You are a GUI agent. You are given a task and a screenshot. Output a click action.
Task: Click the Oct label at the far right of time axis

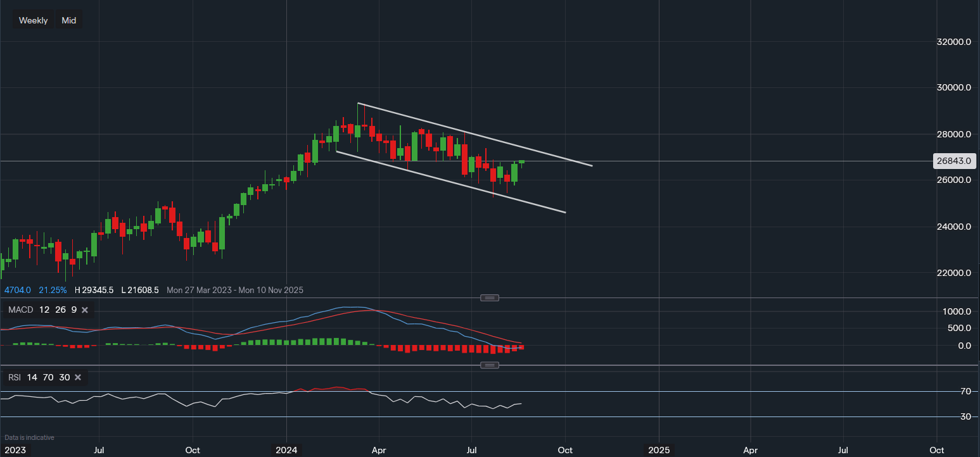click(936, 450)
